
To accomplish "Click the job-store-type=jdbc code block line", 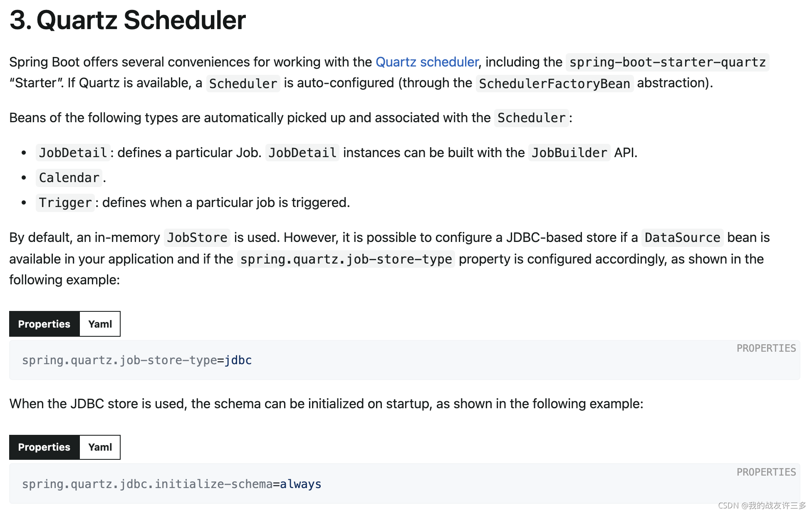I will point(137,360).
